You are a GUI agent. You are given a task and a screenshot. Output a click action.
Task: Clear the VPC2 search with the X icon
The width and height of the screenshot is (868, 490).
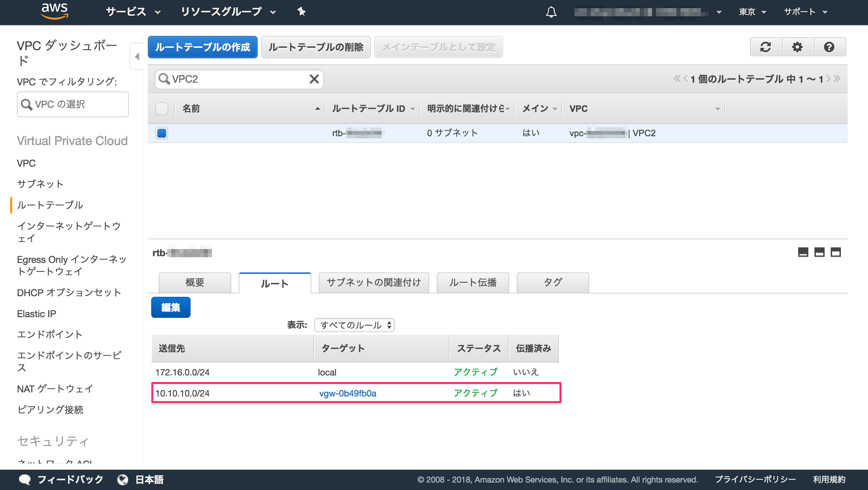click(314, 79)
